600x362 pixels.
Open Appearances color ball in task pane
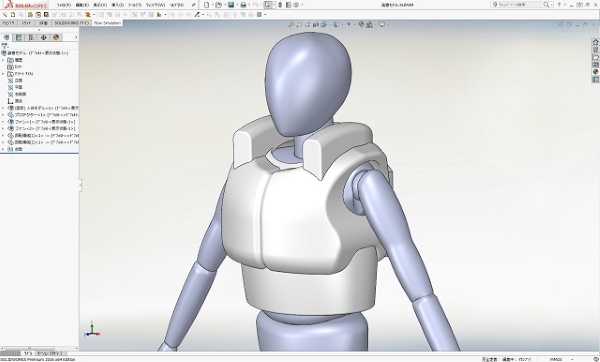(x=595, y=72)
